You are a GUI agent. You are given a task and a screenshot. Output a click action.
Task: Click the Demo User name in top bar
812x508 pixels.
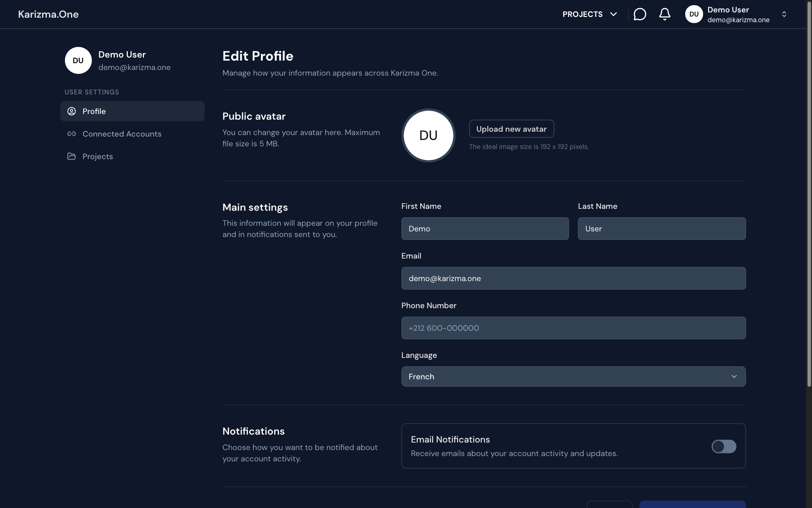pyautogui.click(x=728, y=10)
